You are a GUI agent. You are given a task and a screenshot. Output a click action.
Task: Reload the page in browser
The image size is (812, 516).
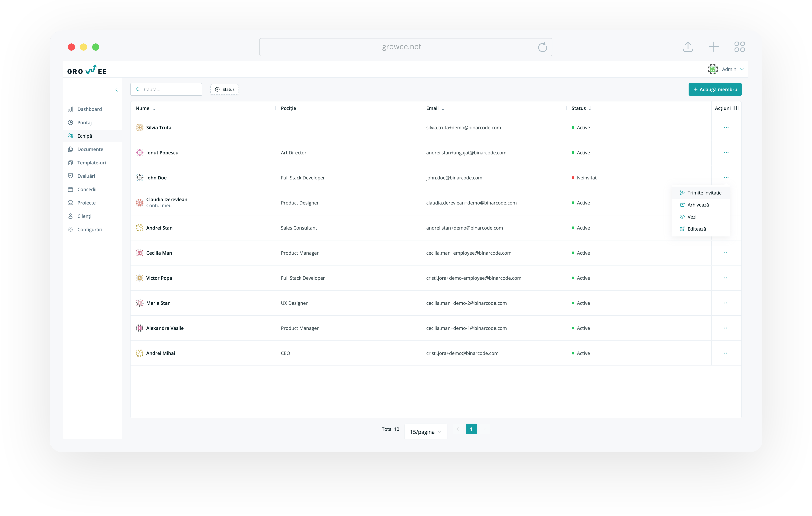point(542,47)
